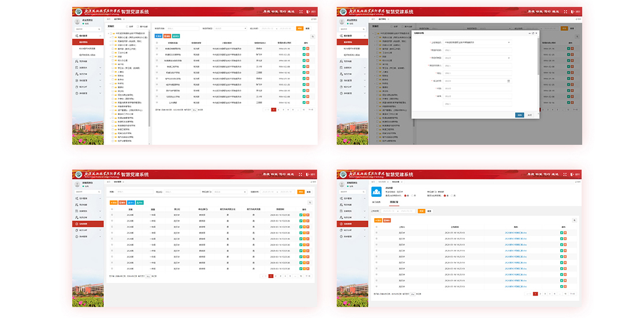Image resolution: width=644 pixels, height=318 pixels.
Task: Click the light-blue export button in the assessment toolbar
Action: click(140, 203)
